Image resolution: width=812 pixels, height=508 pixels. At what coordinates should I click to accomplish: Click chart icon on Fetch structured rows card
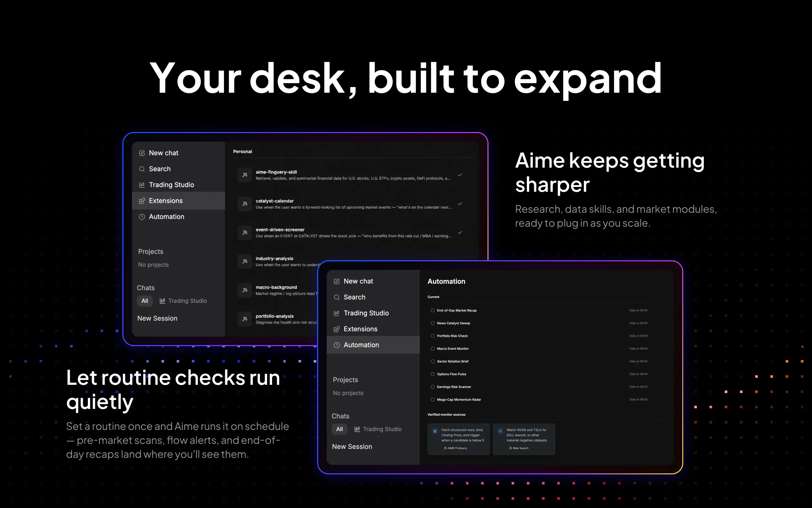point(435,431)
